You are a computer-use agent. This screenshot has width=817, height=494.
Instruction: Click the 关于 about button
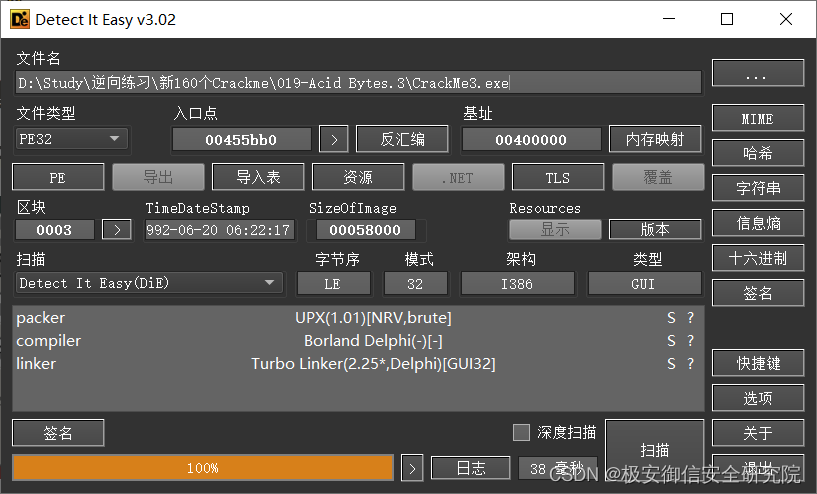[758, 433]
